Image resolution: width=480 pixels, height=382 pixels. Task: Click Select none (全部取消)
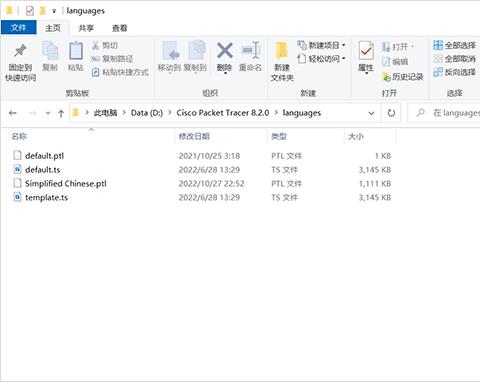[x=454, y=59]
